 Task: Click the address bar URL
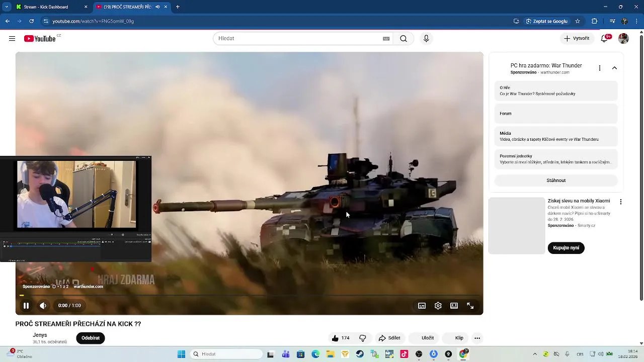point(93,21)
